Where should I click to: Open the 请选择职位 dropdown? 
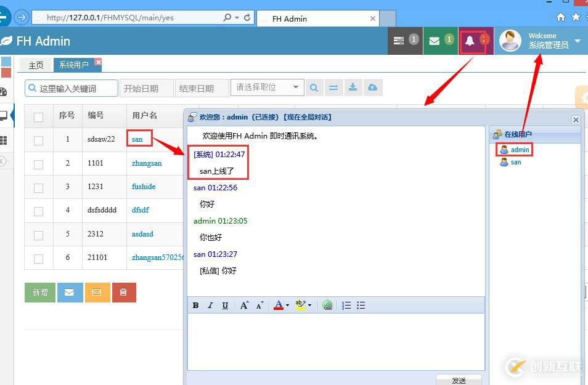tap(267, 87)
